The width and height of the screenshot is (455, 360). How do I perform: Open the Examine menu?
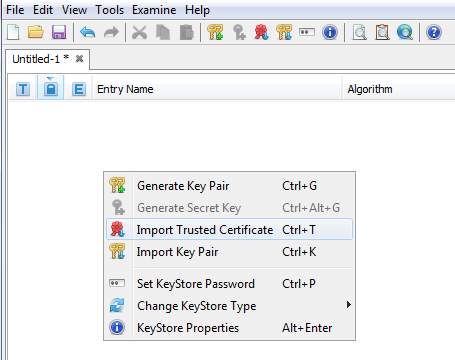154,10
